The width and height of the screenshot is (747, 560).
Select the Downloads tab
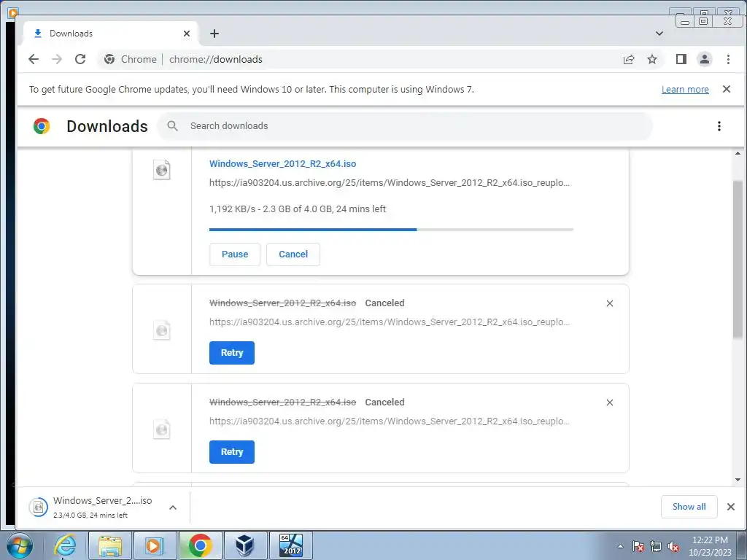(111, 34)
